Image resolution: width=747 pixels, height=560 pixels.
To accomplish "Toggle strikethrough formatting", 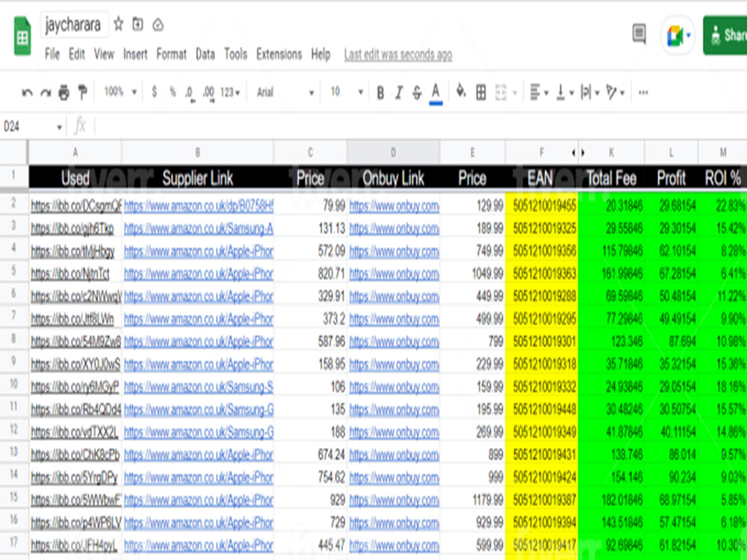I will pos(417,93).
